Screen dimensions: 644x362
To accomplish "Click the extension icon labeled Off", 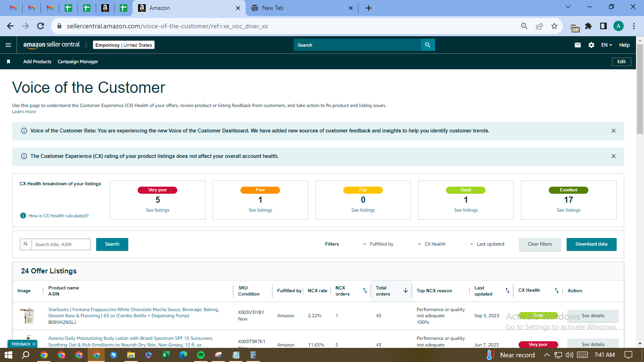I will 575,27.
